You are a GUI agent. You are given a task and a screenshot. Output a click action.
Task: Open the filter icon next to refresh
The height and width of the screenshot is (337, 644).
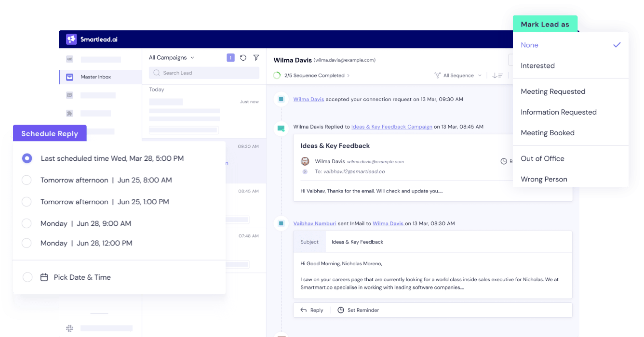(256, 57)
